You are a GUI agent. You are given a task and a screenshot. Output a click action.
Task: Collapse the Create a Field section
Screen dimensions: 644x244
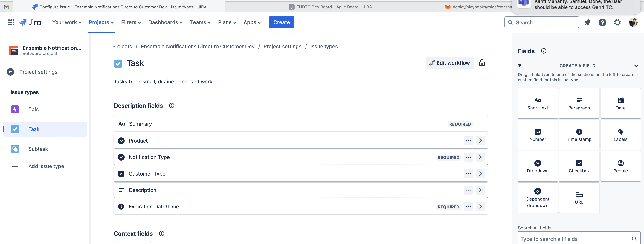coord(636,66)
